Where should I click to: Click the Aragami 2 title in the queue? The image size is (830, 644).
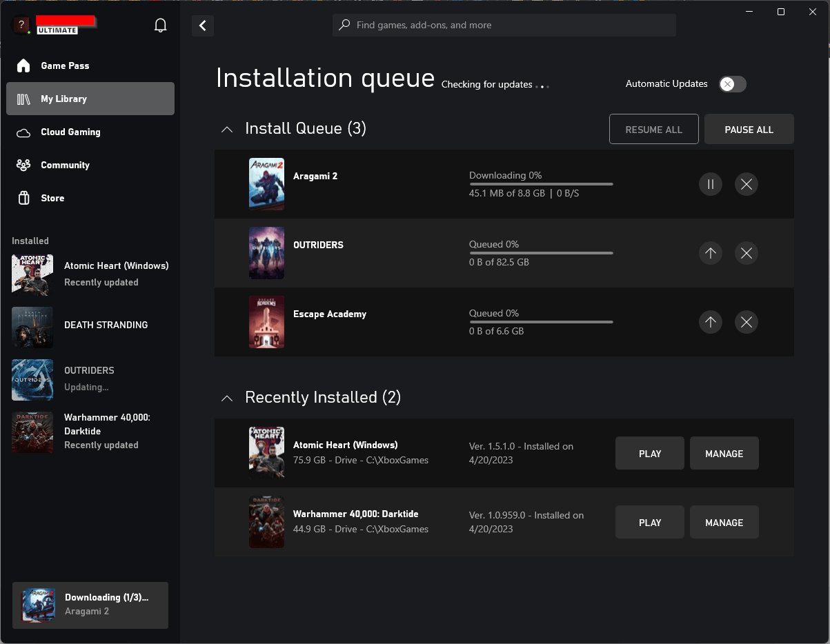315,176
